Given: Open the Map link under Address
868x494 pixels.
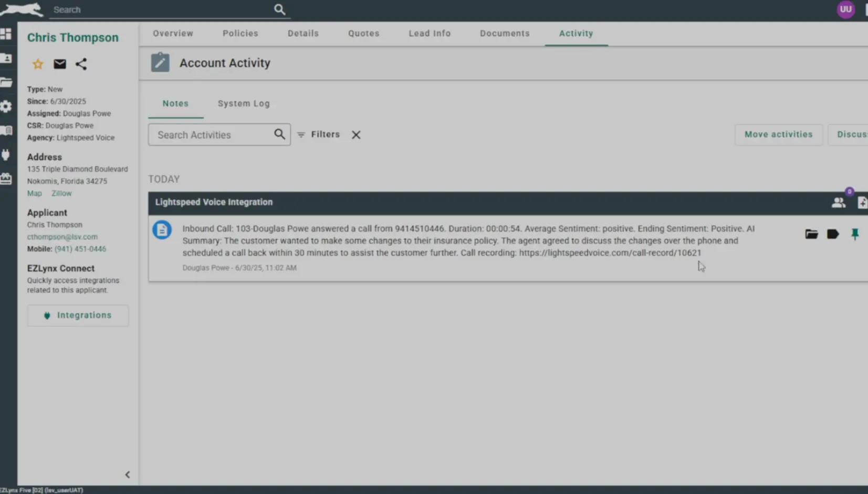Looking at the screenshot, I should [35, 193].
